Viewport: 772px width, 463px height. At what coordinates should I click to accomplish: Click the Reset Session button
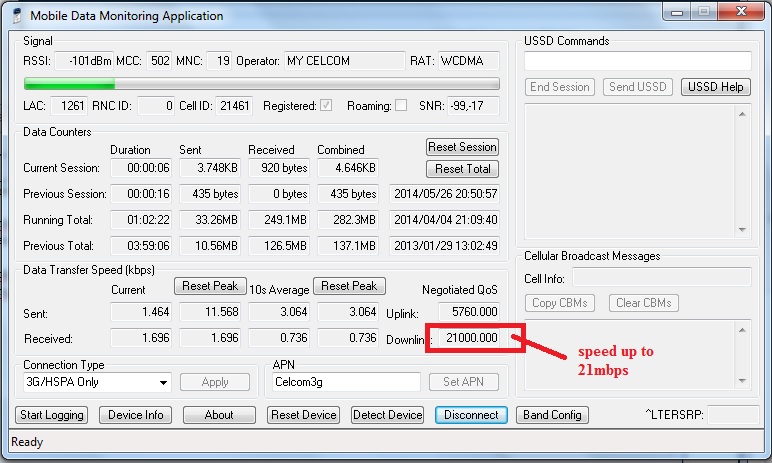point(462,147)
